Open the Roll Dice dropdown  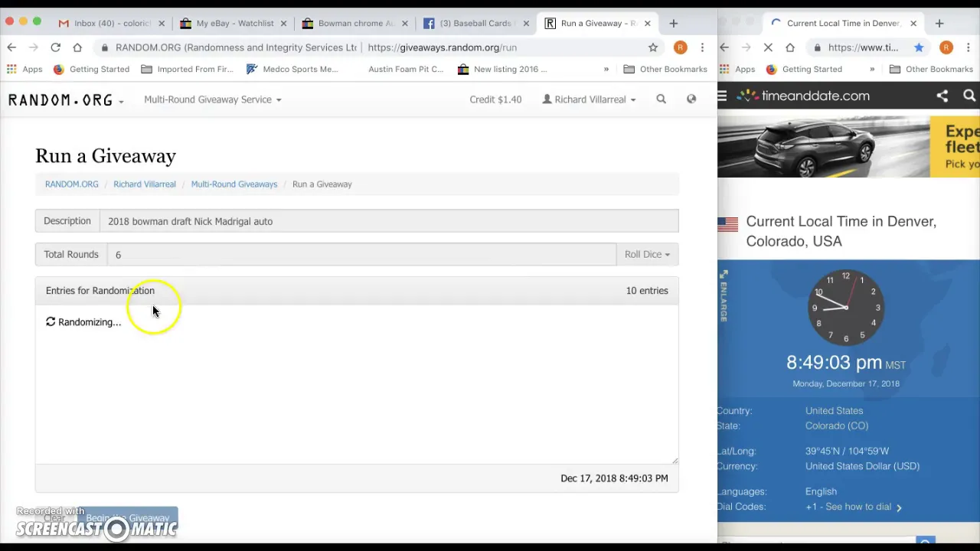point(647,255)
